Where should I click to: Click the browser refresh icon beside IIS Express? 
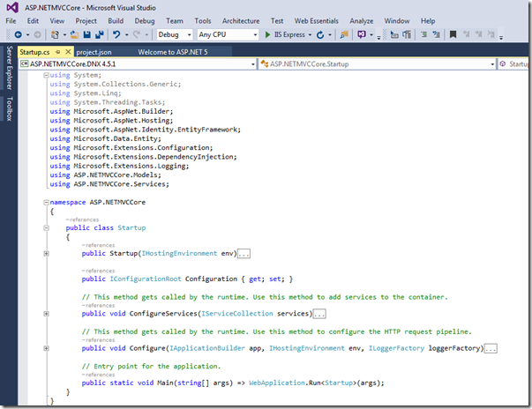[320, 34]
